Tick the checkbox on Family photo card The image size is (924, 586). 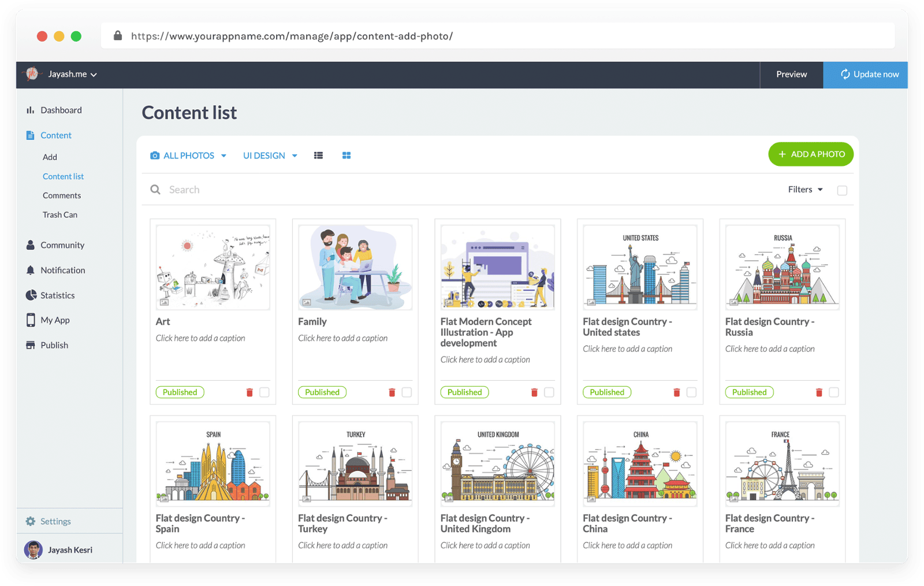pos(407,392)
